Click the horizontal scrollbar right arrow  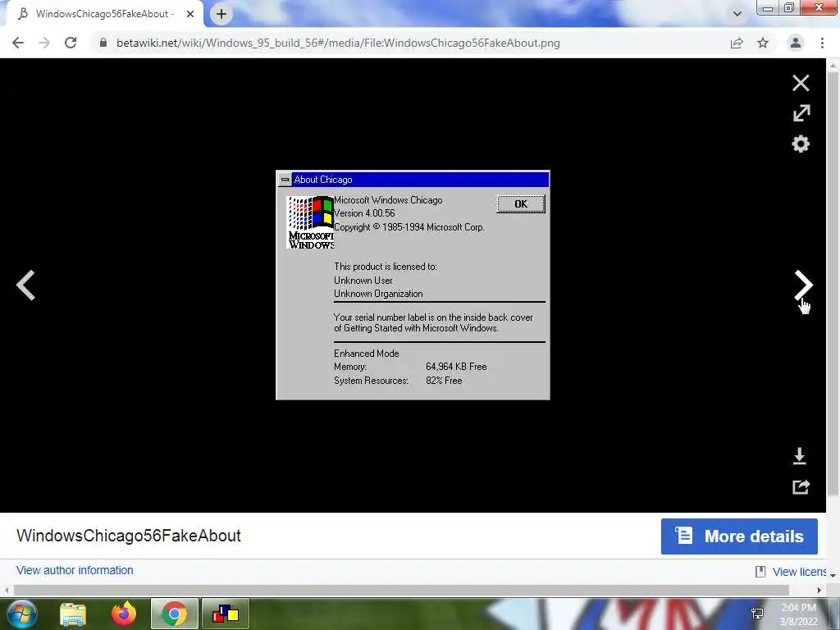(x=819, y=590)
